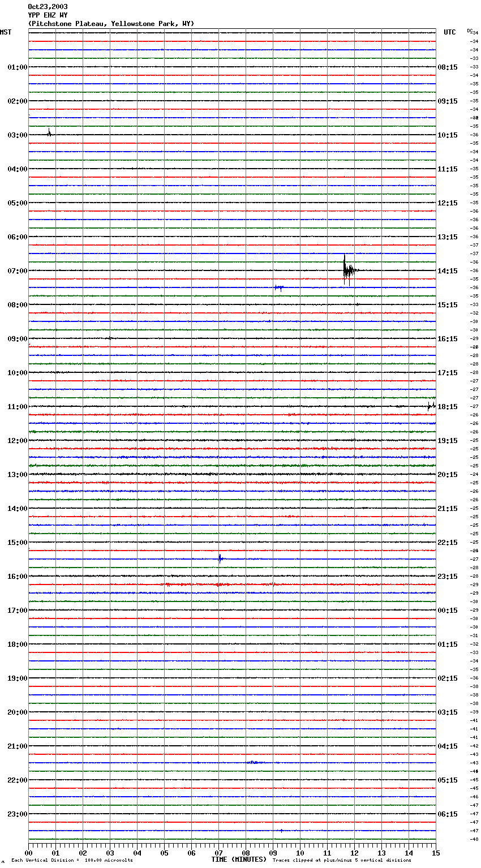481x868 pixels.
Task: Select the 15:00 MST time label
Action: pyautogui.click(x=18, y=543)
